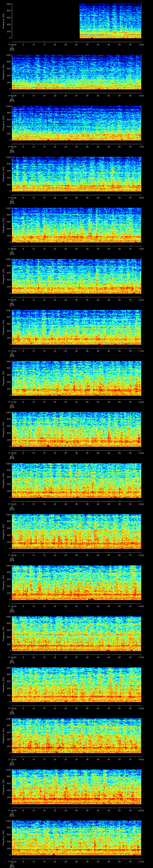Open the spectrogram beginning at 17:16:00

(x=77, y=634)
